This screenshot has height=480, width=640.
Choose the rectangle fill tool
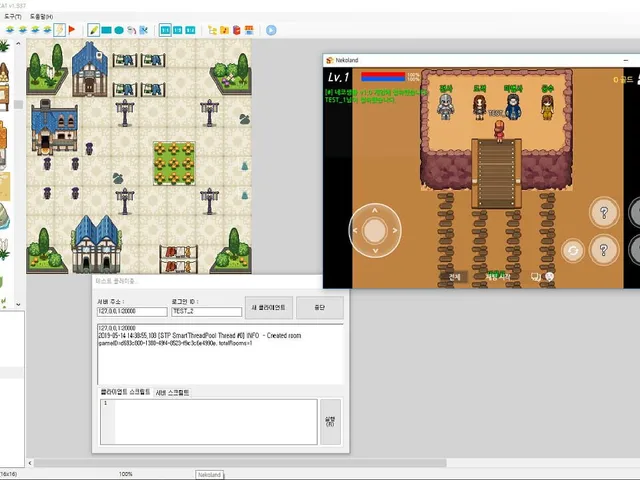click(x=107, y=30)
